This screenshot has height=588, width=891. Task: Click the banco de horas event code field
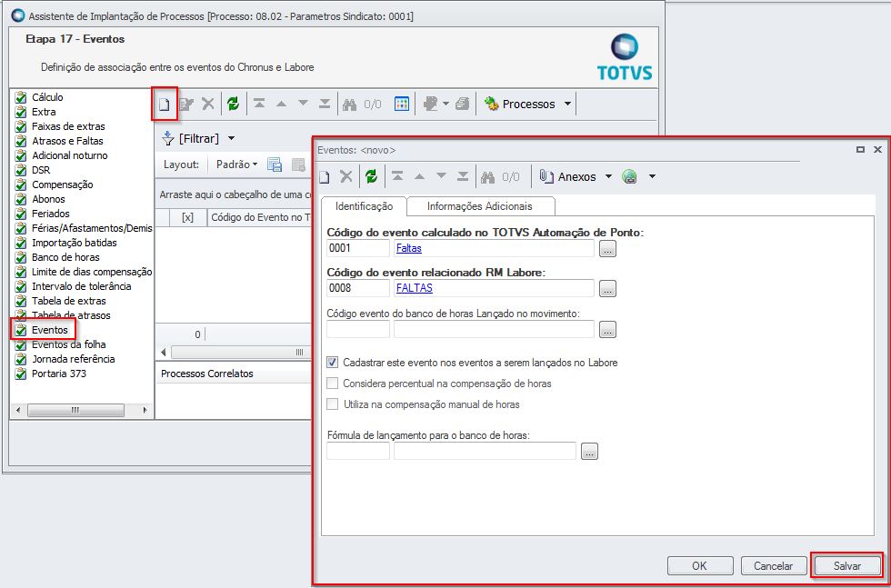tap(358, 329)
